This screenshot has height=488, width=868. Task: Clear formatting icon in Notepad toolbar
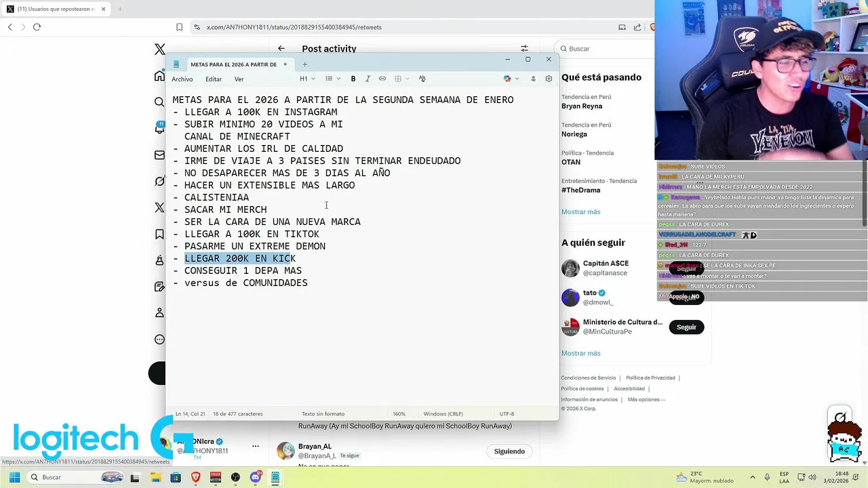coord(422,79)
